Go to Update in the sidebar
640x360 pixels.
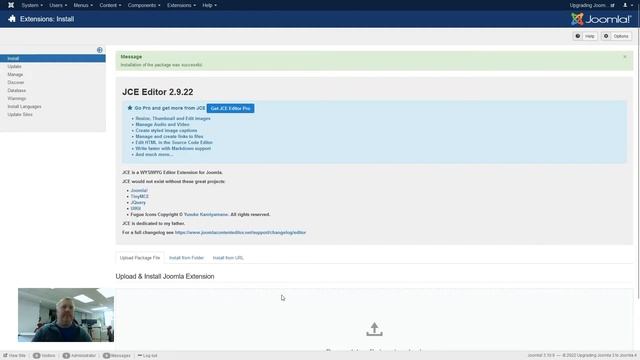[x=14, y=67]
